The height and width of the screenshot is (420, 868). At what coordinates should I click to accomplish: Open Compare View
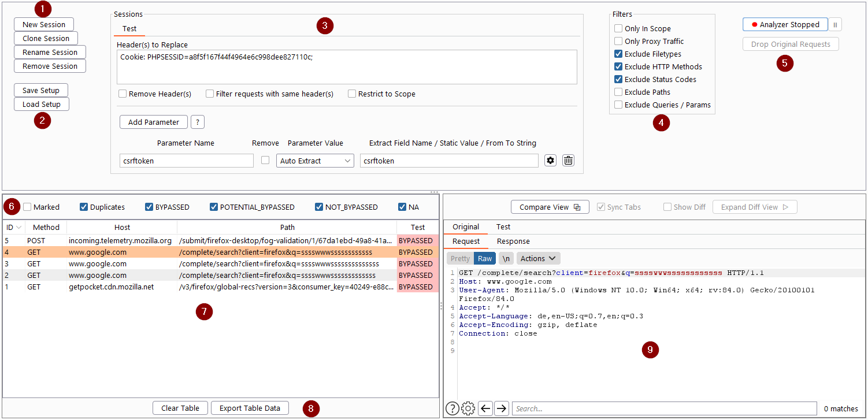coord(550,207)
